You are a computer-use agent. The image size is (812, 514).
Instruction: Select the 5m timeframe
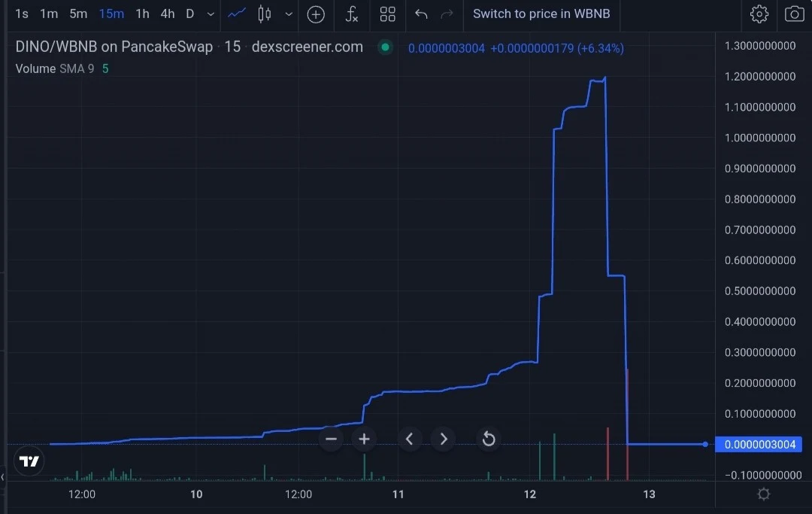[x=78, y=14]
